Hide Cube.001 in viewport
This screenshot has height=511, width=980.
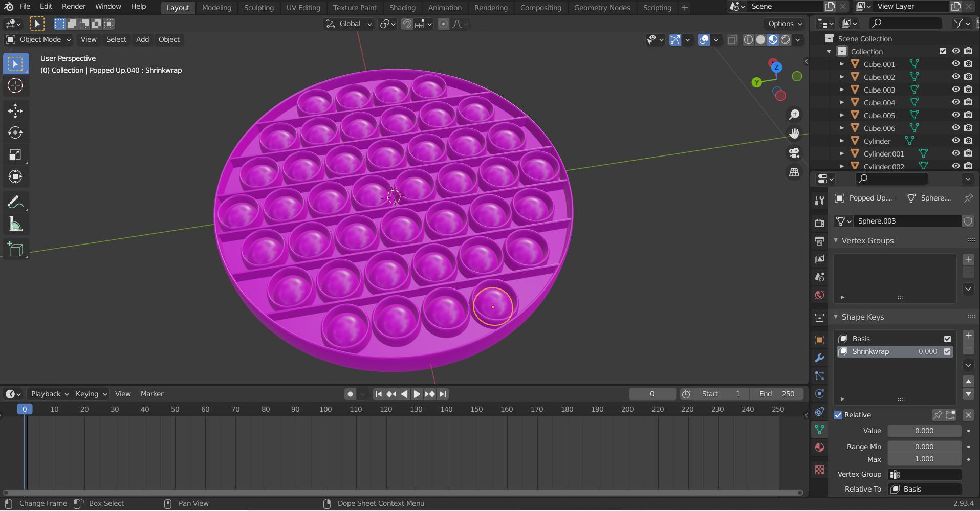pyautogui.click(x=955, y=64)
